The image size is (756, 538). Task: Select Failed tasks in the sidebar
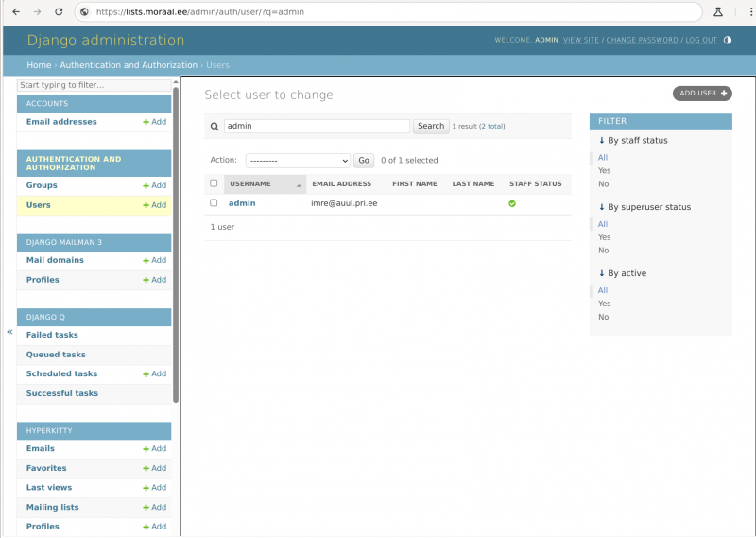pyautogui.click(x=52, y=335)
